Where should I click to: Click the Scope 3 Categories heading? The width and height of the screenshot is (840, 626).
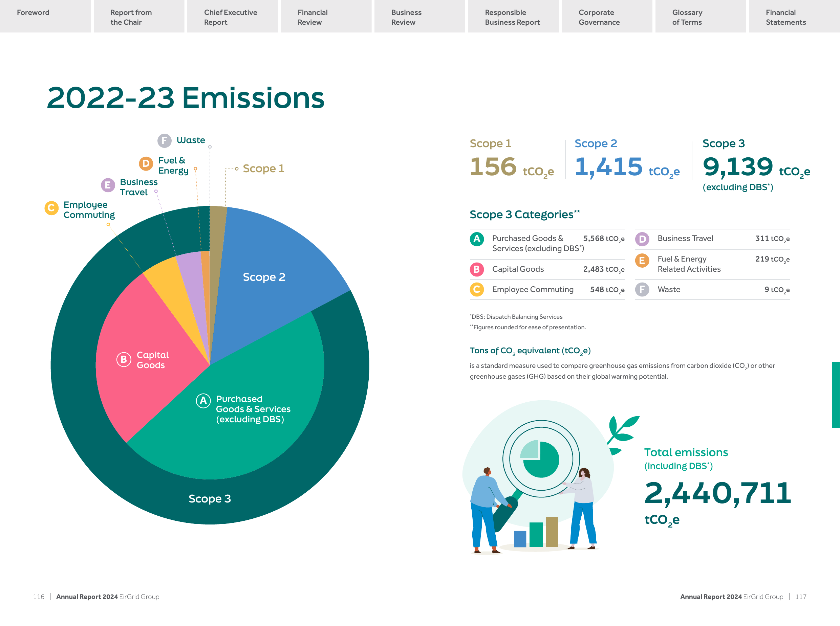click(525, 215)
